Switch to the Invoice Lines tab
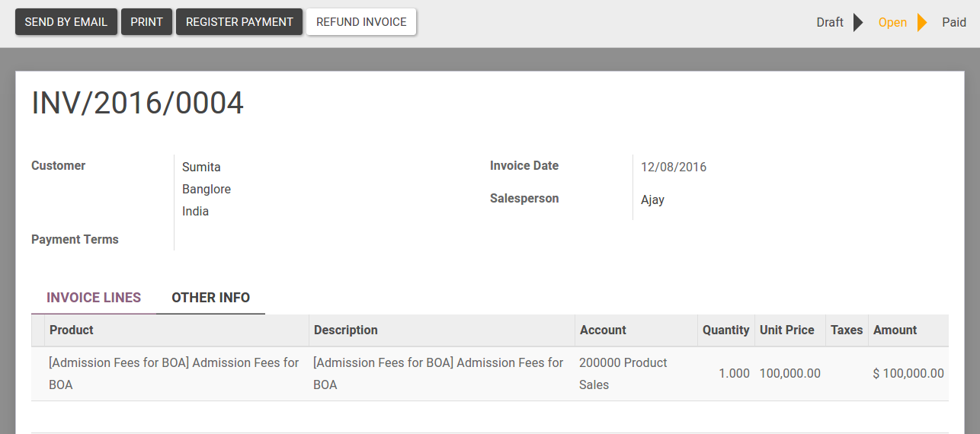980x434 pixels. click(94, 298)
